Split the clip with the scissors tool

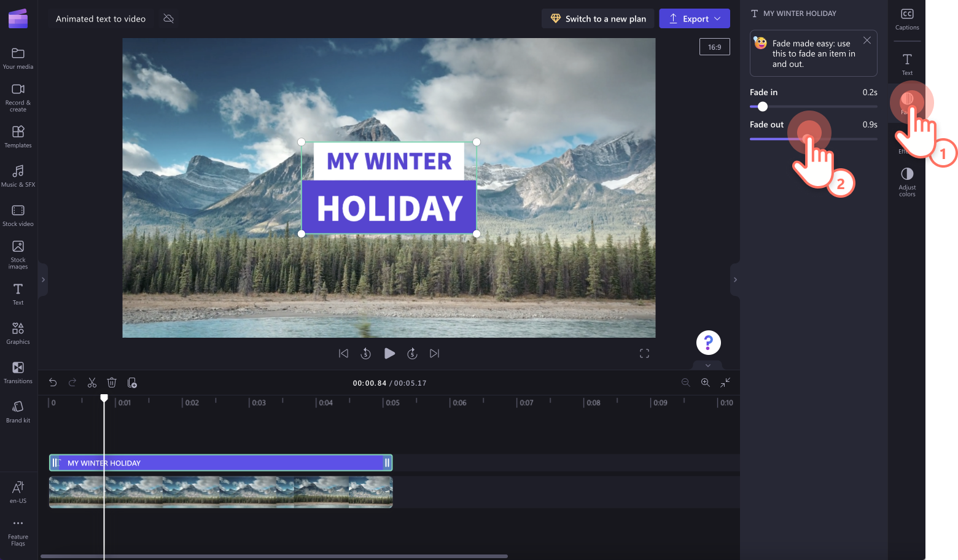[x=92, y=383]
